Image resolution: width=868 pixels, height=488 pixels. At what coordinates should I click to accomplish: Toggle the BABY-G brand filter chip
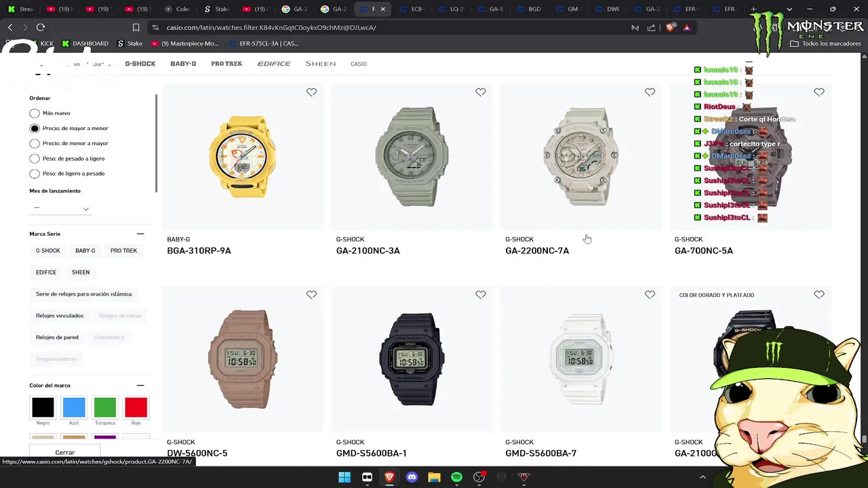(85, 251)
